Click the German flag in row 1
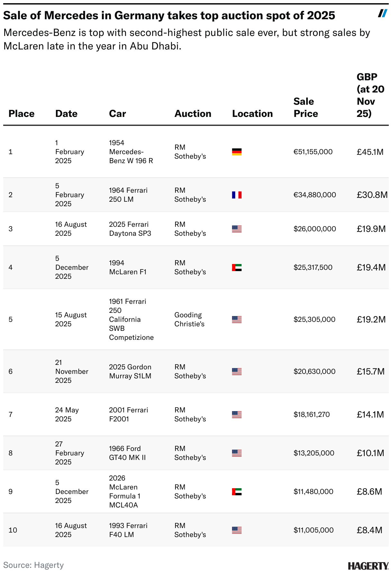 tap(237, 152)
